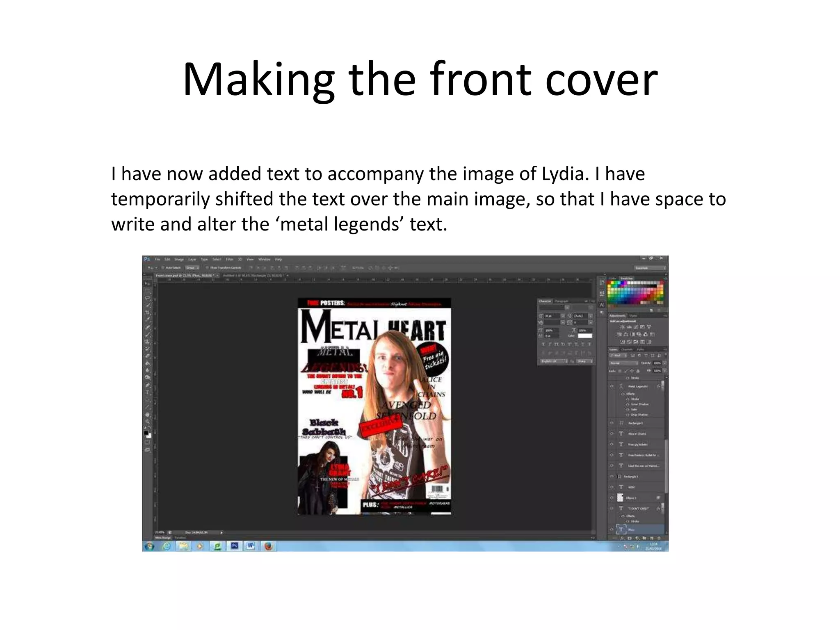Switch to the Channels tab
The image size is (840, 630).
pyautogui.click(x=627, y=349)
